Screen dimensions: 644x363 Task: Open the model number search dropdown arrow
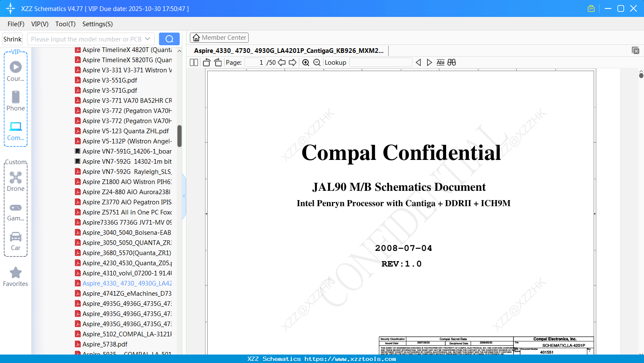coord(148,39)
